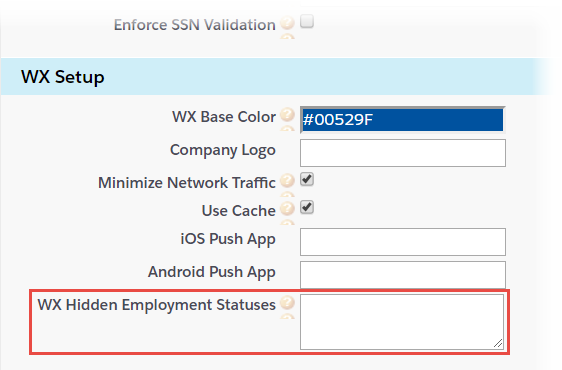Uncheck the Minimize Network Traffic checkbox
Viewport: 562px width, 370px height.
tap(307, 179)
